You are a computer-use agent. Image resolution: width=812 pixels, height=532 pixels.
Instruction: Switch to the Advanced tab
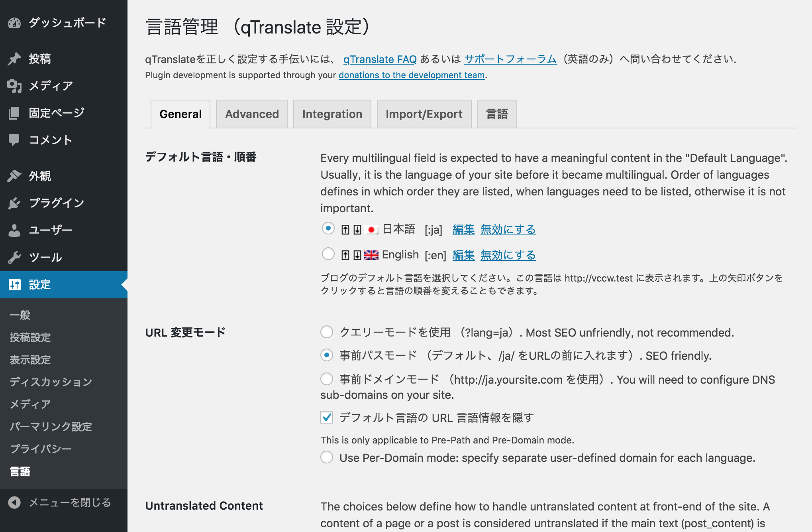[x=252, y=114]
